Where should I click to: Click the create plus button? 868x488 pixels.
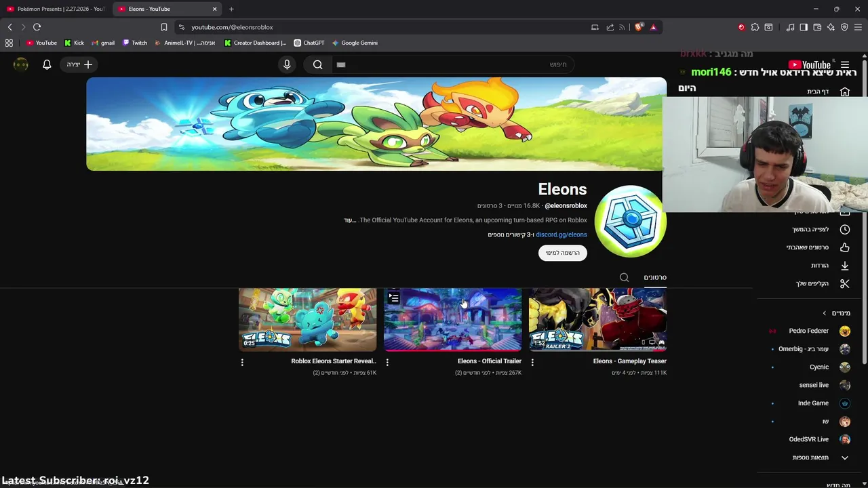(80, 64)
